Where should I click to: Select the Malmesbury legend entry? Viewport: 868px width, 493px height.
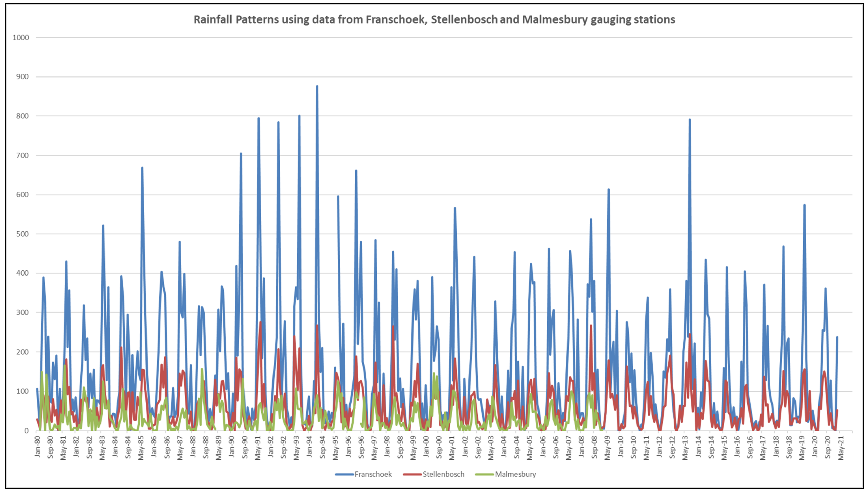(515, 474)
